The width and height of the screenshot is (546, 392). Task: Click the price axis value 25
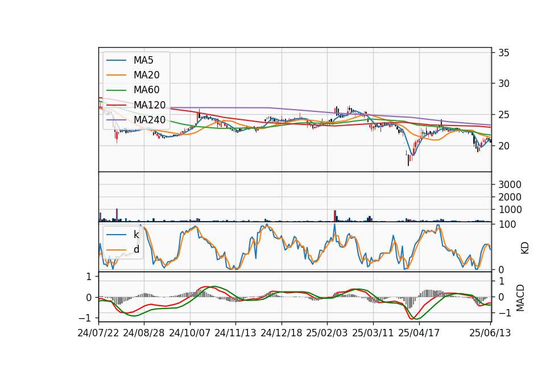(503, 115)
